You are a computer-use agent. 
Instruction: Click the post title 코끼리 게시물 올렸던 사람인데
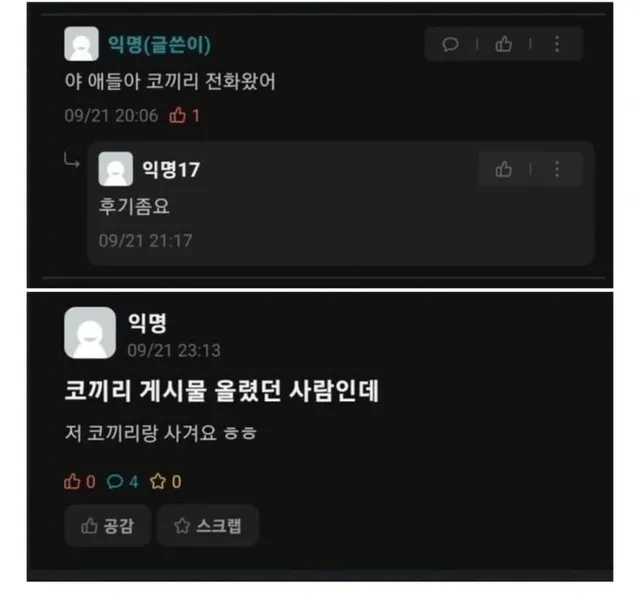[222, 391]
